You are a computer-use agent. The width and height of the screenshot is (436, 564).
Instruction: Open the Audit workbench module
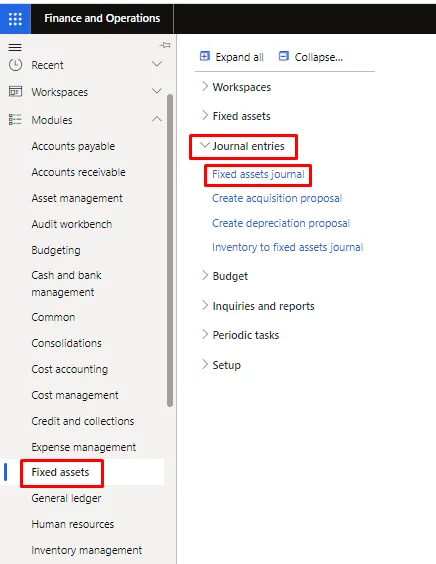[72, 224]
